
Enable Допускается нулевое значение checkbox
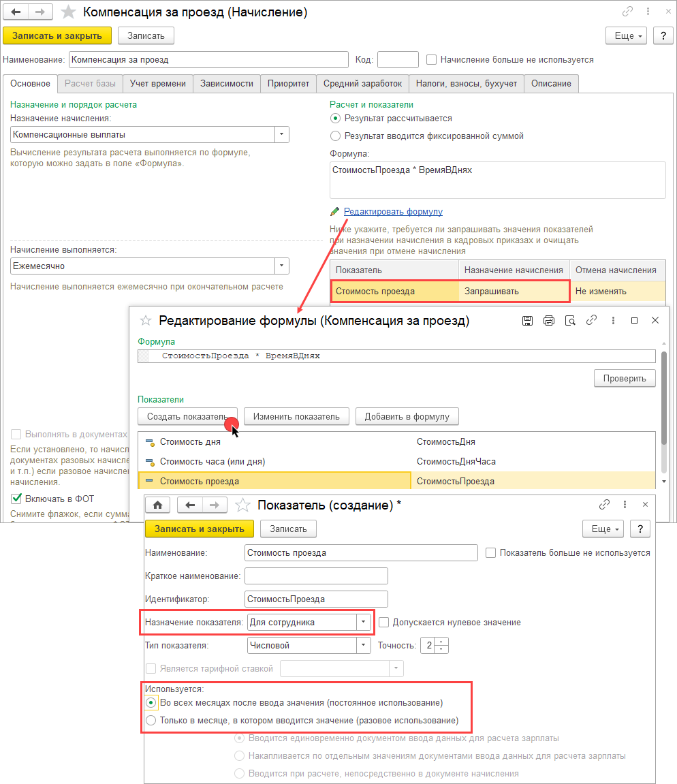point(383,622)
